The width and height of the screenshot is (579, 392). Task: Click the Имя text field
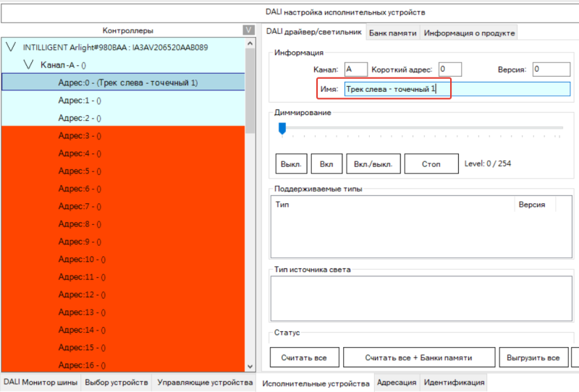click(x=457, y=89)
